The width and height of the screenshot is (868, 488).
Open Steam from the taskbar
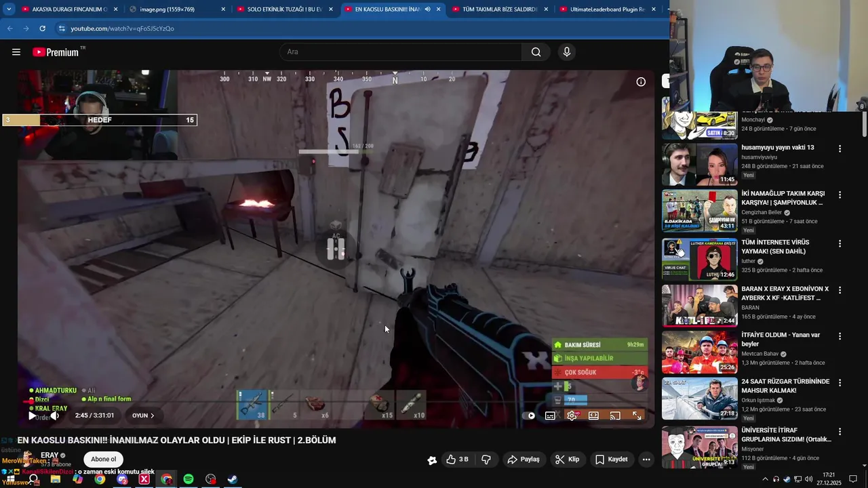tap(232, 479)
